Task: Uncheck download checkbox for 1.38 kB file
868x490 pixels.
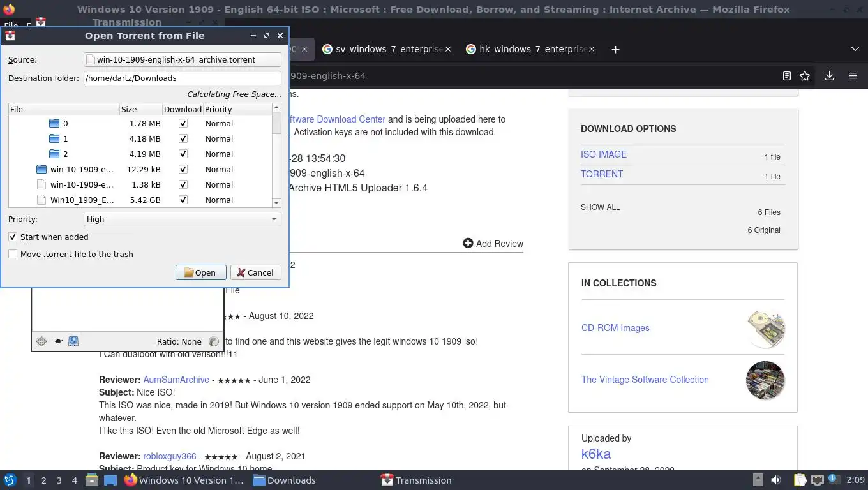Action: coord(183,184)
